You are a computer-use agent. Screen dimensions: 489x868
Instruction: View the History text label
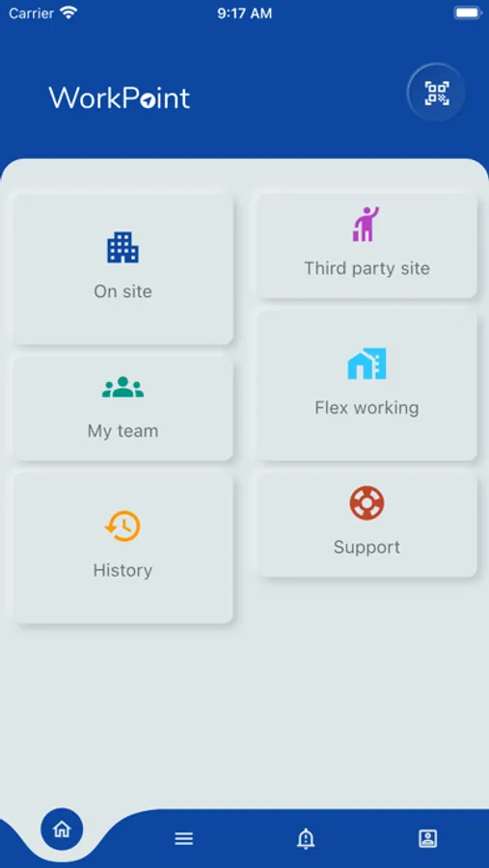pos(122,570)
